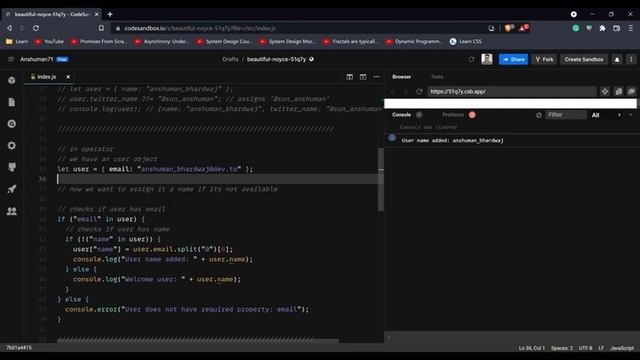Click the Drafts breadcrumb link
Screen dimensions: 640x360
pos(230,59)
